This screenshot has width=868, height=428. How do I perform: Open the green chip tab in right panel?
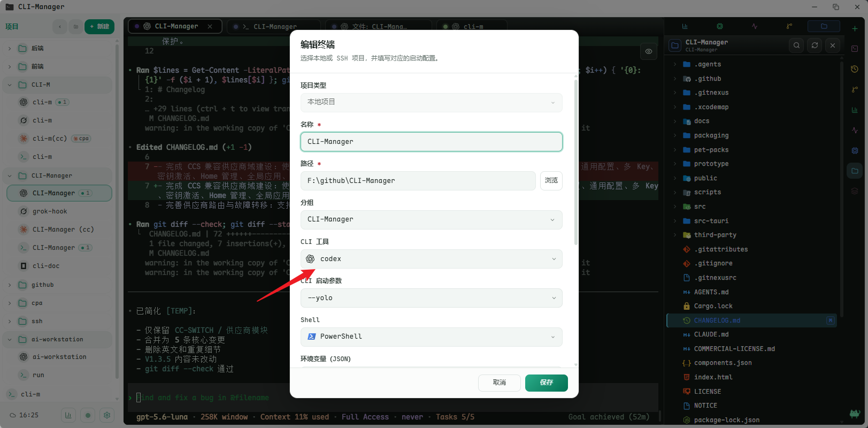pyautogui.click(x=720, y=26)
